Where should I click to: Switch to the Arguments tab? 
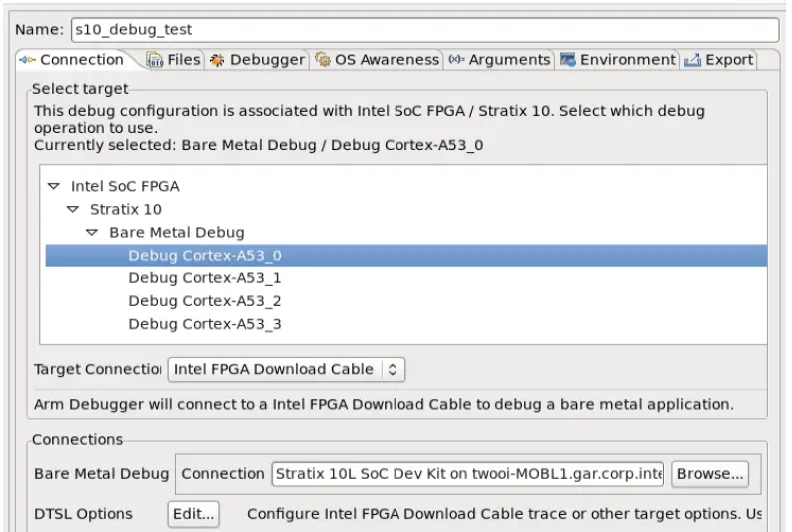pyautogui.click(x=499, y=60)
